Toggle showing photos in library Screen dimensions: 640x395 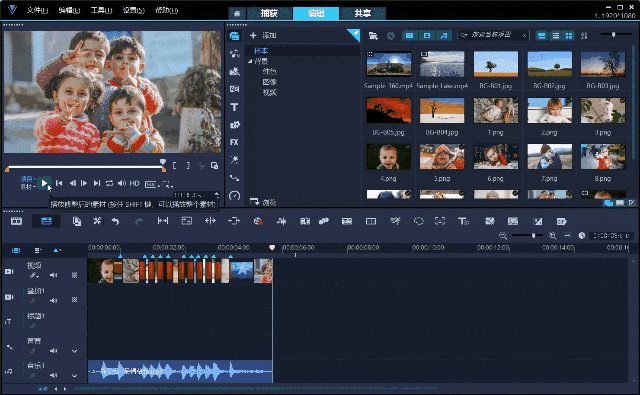pos(427,36)
